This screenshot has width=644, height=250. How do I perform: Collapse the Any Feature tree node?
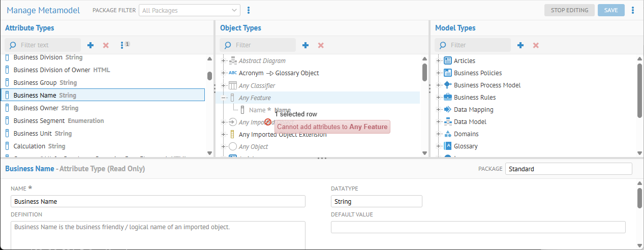(x=224, y=98)
